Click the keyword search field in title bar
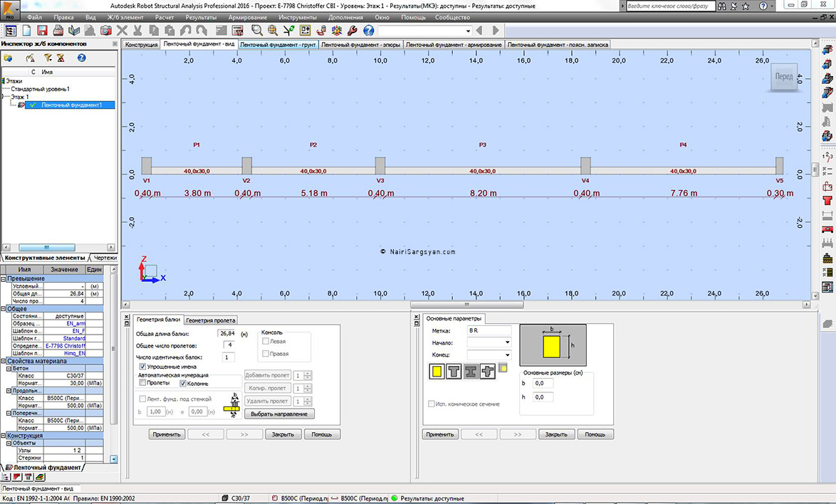The height and width of the screenshot is (504, 836). 669,6
